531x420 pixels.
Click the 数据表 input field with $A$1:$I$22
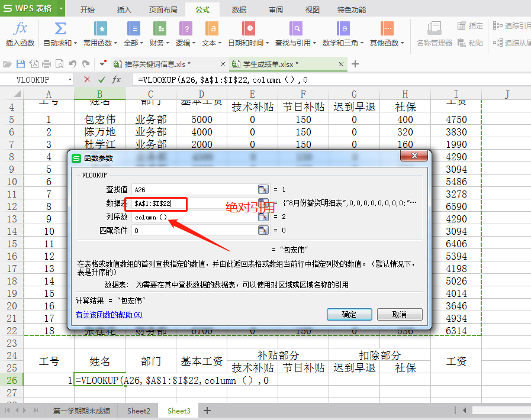(x=195, y=203)
